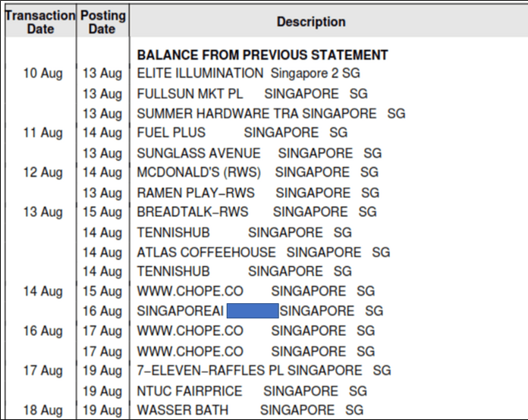Click MCDONALD'S (RWS) description
Screen dimensions: 528x420
[x=258, y=172]
